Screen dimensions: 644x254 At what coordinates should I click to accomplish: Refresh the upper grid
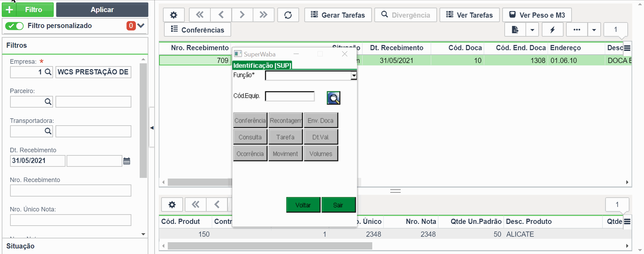pyautogui.click(x=288, y=15)
